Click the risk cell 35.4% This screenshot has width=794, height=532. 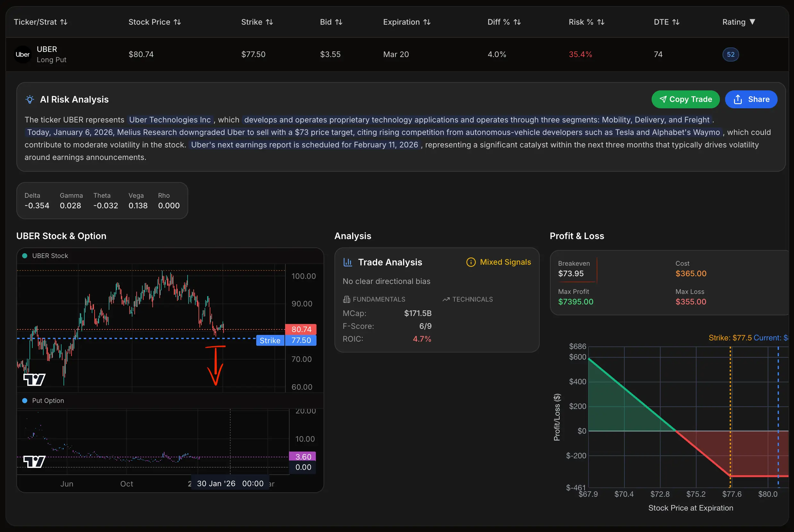point(580,54)
